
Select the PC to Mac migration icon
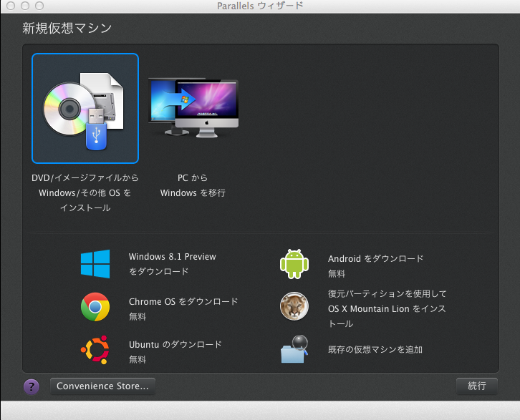[x=193, y=108]
